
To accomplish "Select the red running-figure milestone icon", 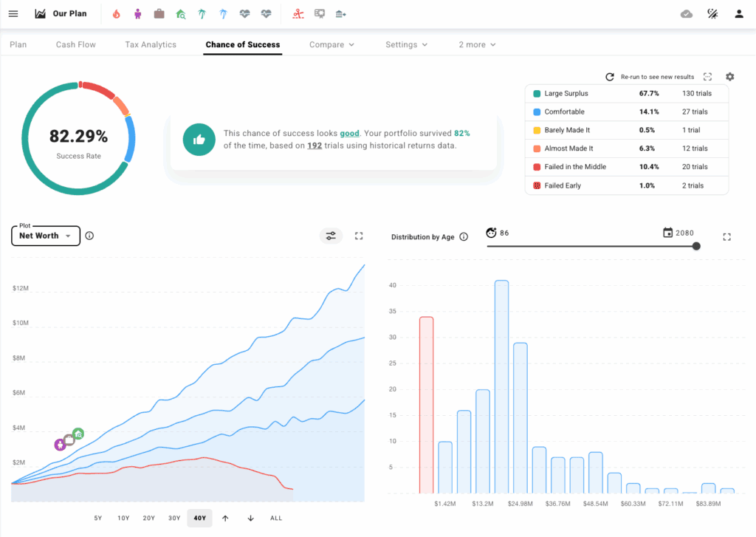I will [298, 13].
